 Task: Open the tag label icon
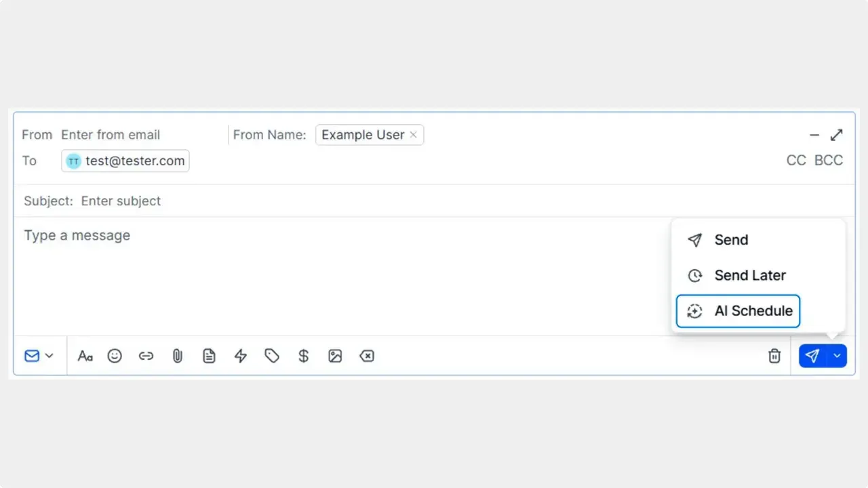pos(272,356)
